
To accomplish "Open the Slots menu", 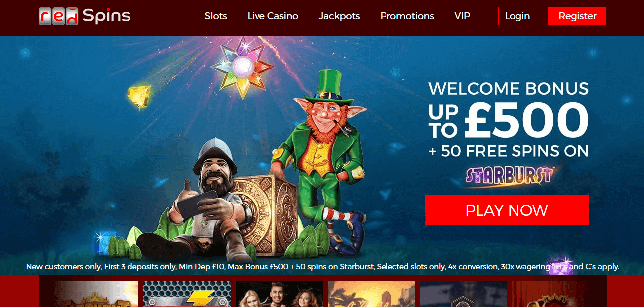I will [x=216, y=16].
